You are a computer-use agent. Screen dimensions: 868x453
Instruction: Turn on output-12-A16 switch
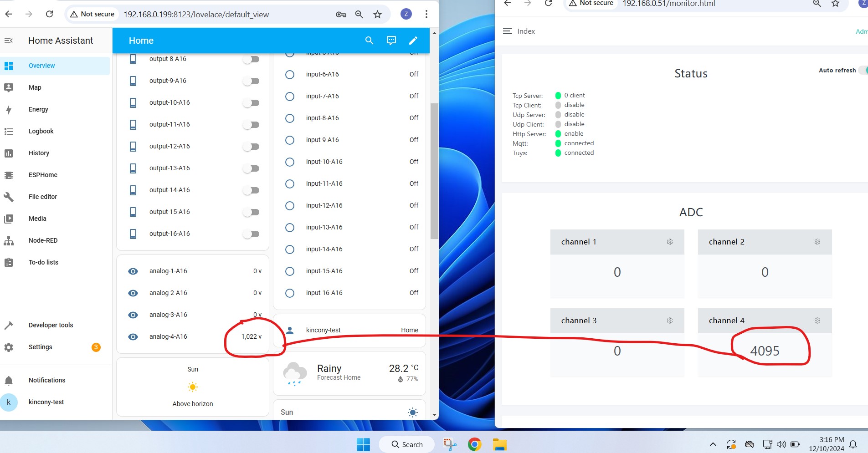pos(251,147)
